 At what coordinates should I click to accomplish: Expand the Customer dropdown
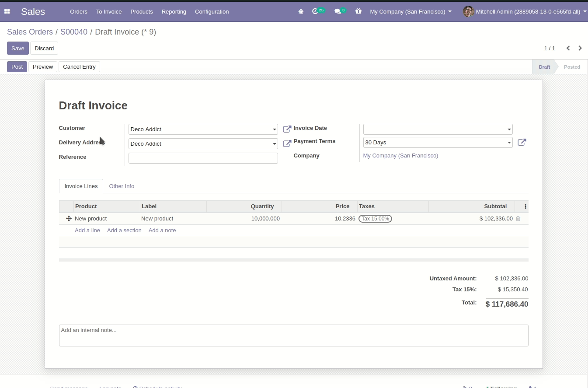(x=275, y=129)
